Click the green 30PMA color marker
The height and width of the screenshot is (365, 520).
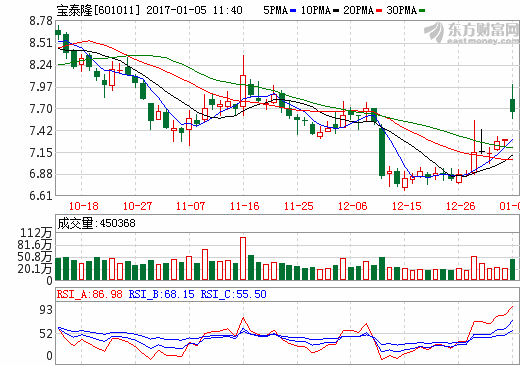click(x=422, y=11)
